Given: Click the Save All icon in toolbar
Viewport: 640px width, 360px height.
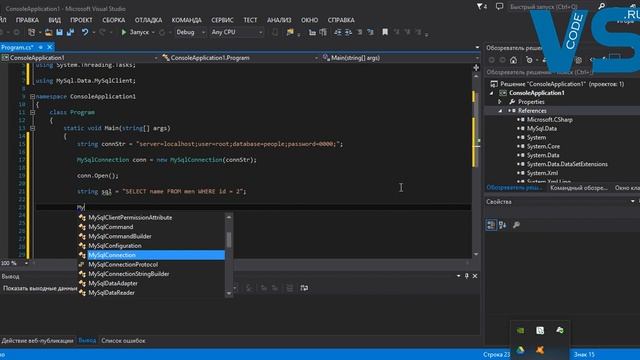Looking at the screenshot, I should tap(70, 32).
